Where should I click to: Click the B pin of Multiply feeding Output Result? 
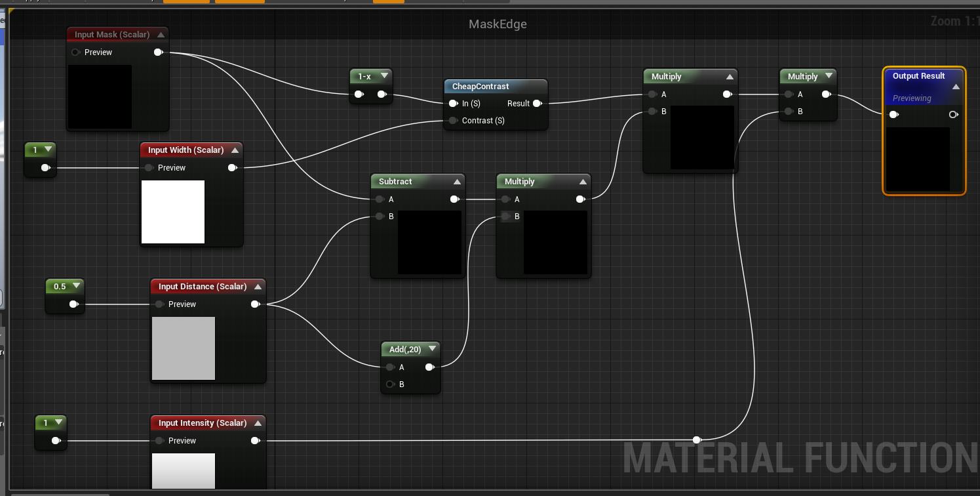click(789, 111)
